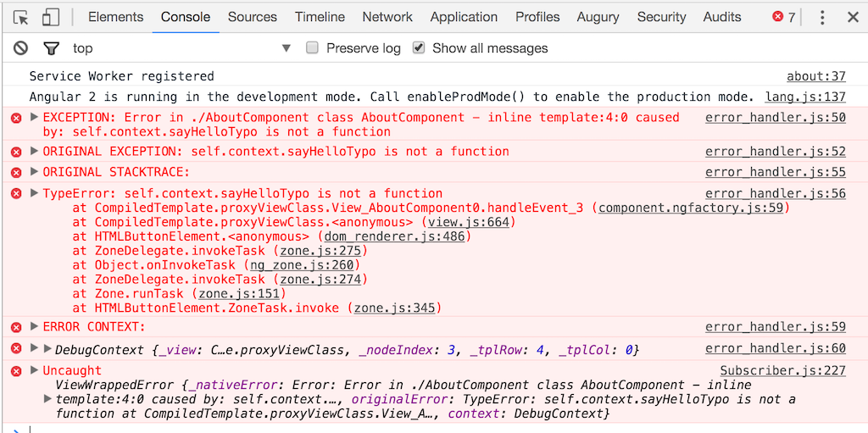
Task: Enable the Preserve log checkbox
Action: pyautogui.click(x=312, y=48)
